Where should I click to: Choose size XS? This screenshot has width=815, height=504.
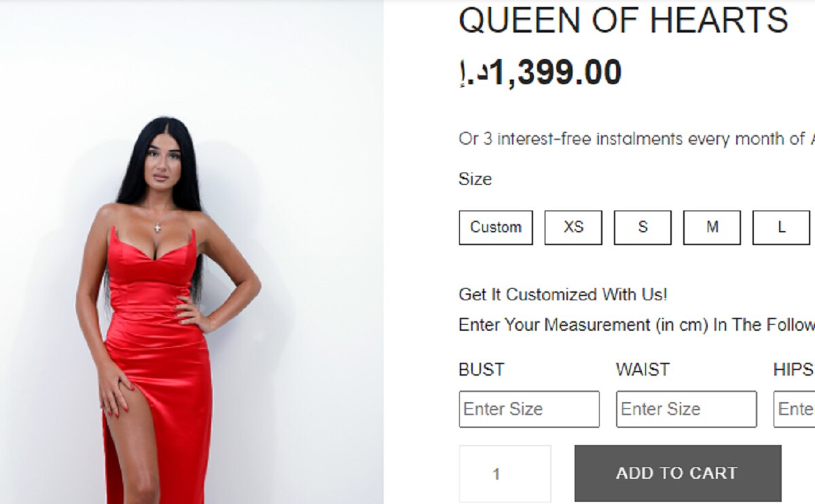tap(573, 228)
